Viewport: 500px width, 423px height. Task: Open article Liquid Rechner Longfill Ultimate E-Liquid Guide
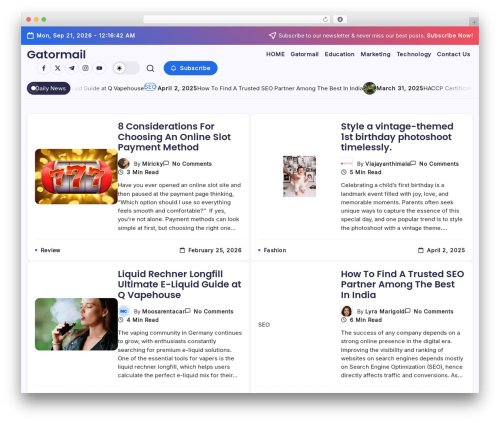[x=179, y=284]
